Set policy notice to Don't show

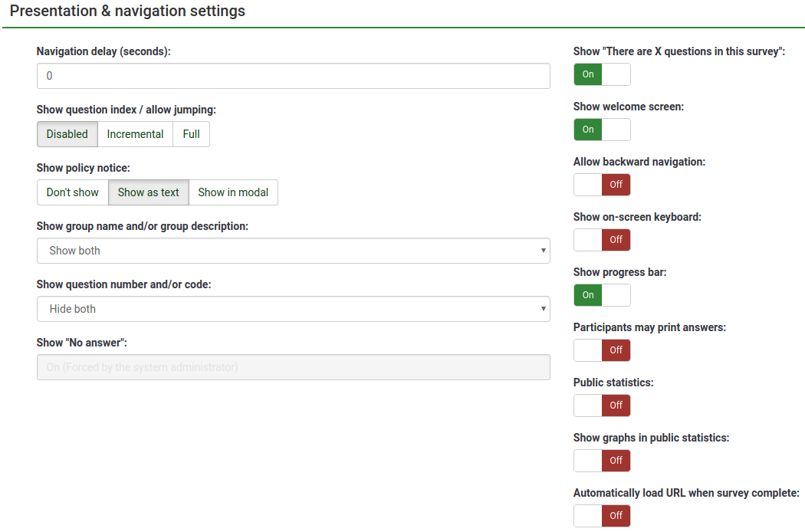tap(73, 192)
